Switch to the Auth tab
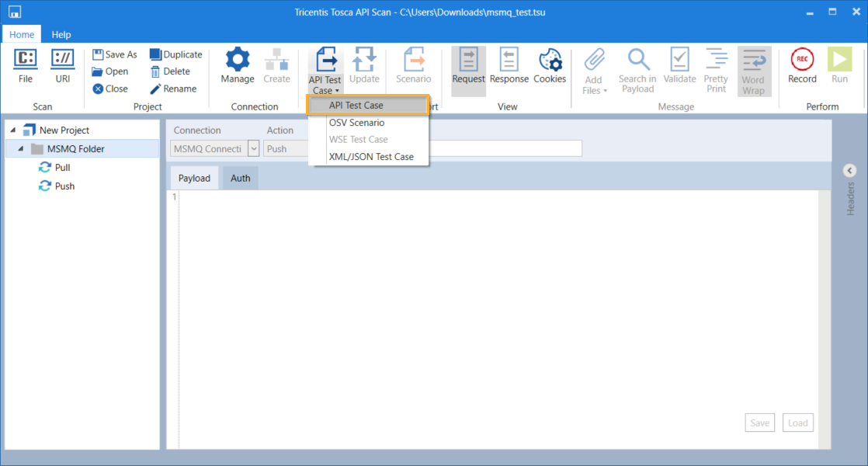Screen dimensions: 868x466 tap(241, 179)
